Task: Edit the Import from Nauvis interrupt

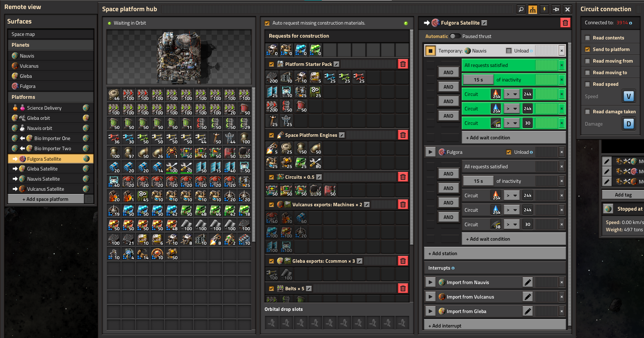Action: [x=528, y=282]
